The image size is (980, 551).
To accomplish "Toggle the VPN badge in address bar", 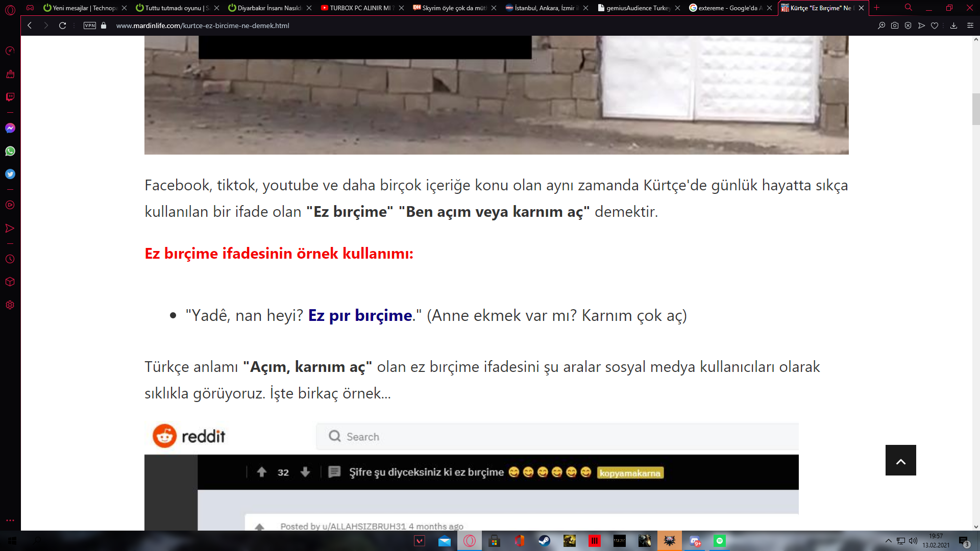I will (x=90, y=26).
